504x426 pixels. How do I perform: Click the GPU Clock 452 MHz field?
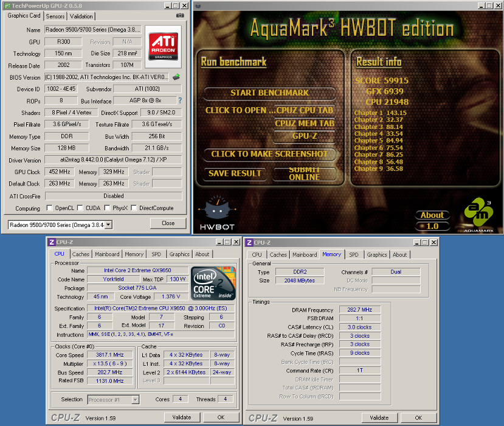coord(60,172)
